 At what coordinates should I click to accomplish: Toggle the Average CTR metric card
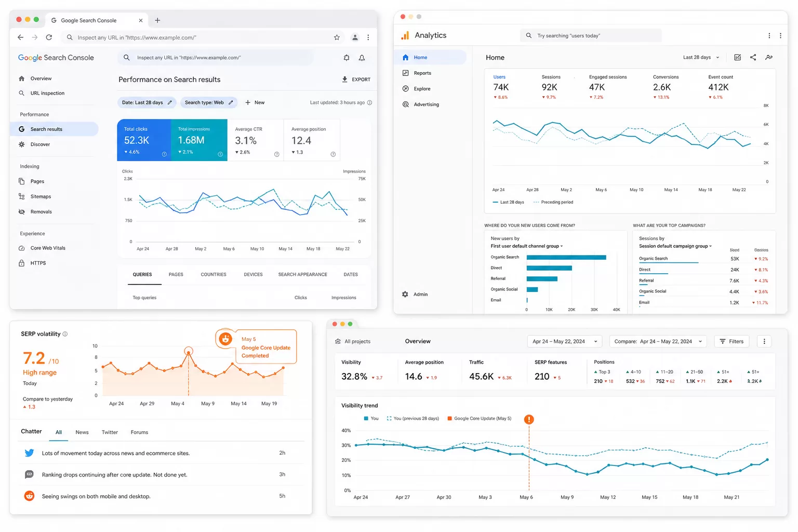pos(256,140)
